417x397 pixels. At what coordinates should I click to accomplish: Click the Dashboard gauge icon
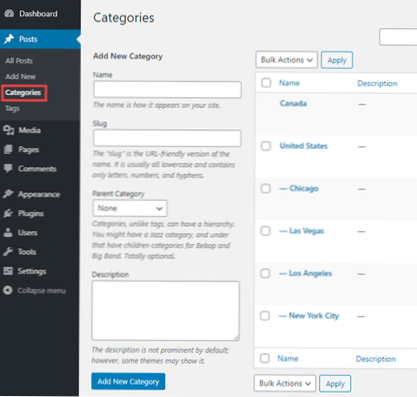pyautogui.click(x=9, y=13)
